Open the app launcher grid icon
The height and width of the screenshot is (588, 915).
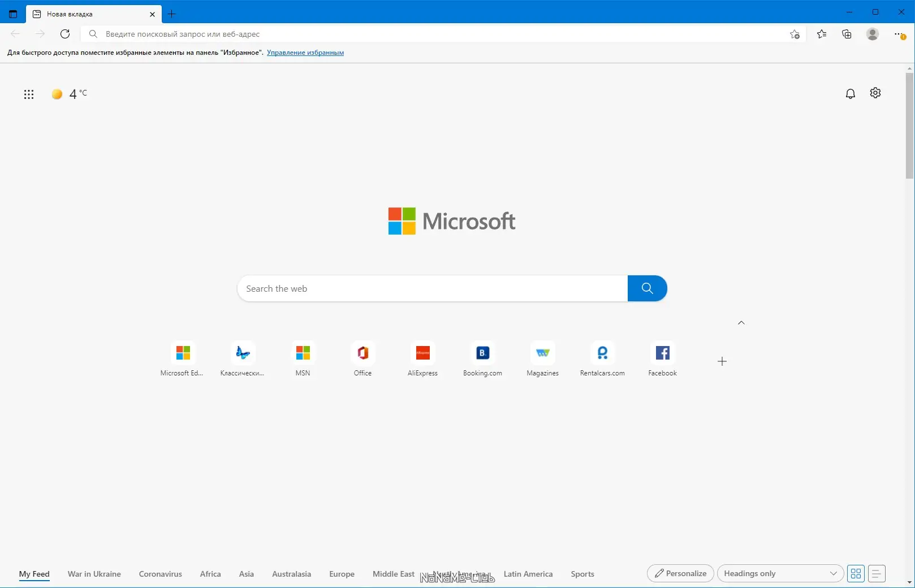click(29, 94)
